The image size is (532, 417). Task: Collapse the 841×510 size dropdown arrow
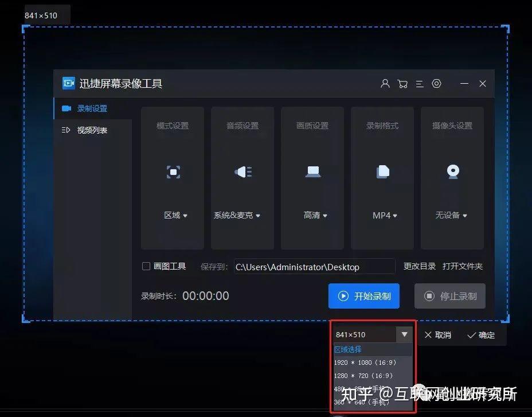pyautogui.click(x=404, y=334)
